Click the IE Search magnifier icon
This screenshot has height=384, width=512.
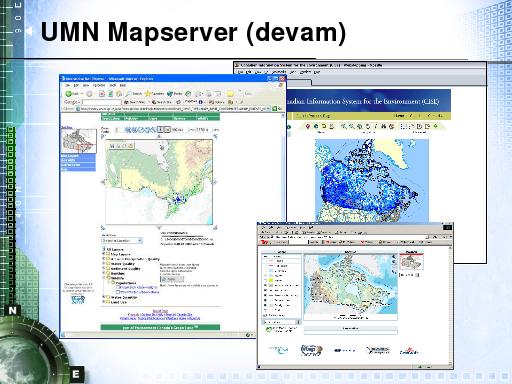pyautogui.click(x=129, y=94)
